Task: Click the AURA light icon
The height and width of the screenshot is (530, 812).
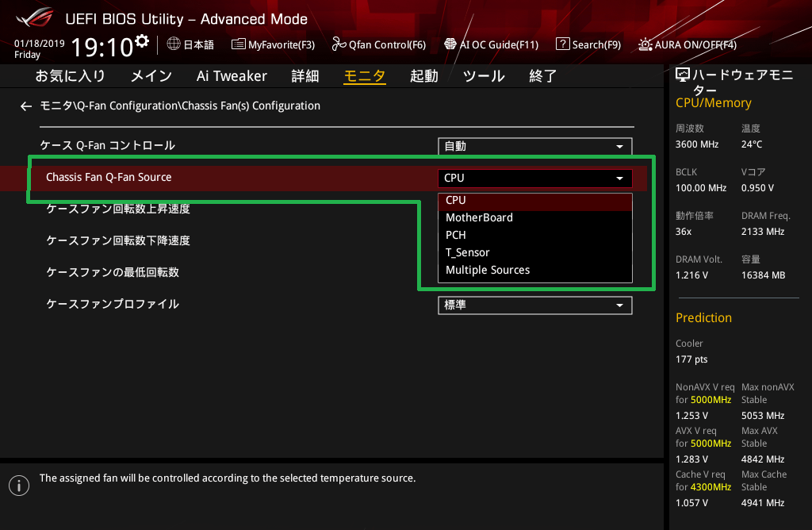Action: [645, 44]
